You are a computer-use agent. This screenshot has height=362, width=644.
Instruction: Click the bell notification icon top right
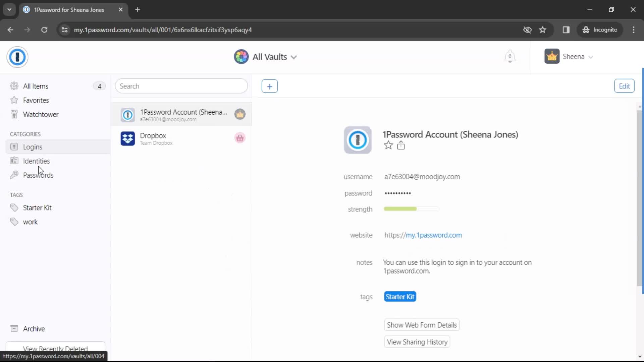(510, 57)
